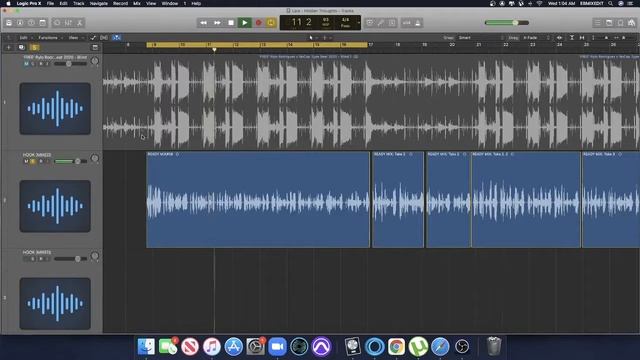The image size is (640, 360).
Task: Open the File menu
Action: 50,3
